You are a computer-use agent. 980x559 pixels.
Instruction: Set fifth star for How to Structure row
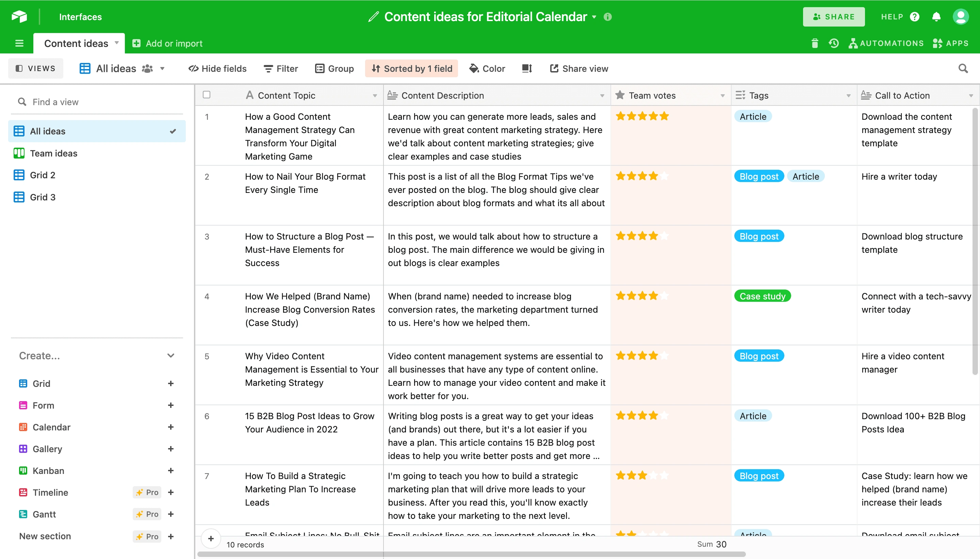click(x=664, y=236)
